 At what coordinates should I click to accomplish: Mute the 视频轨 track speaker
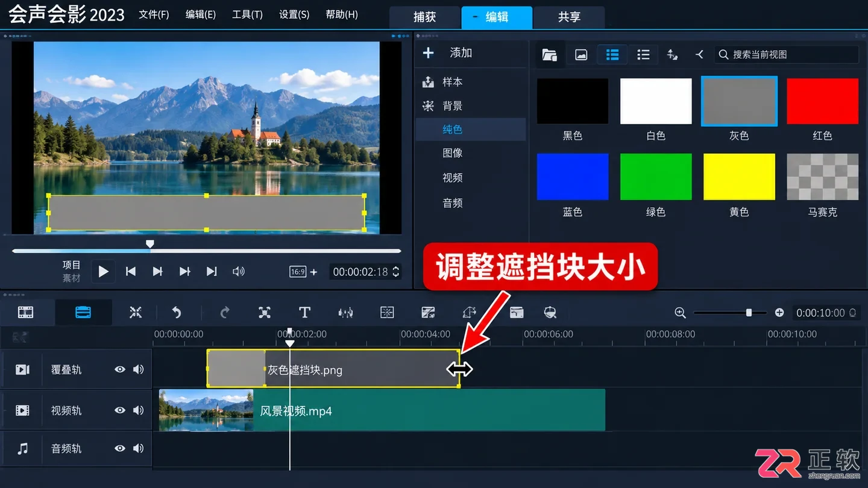pyautogui.click(x=139, y=410)
